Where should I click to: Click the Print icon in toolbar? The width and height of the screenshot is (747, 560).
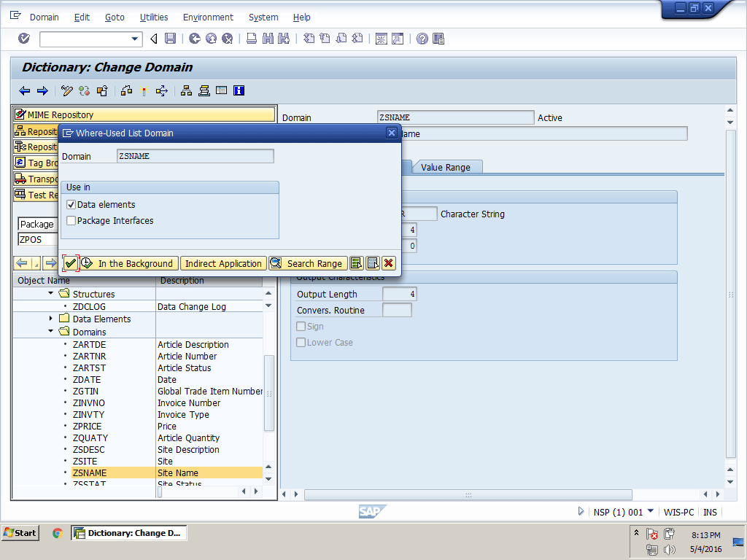pyautogui.click(x=252, y=39)
